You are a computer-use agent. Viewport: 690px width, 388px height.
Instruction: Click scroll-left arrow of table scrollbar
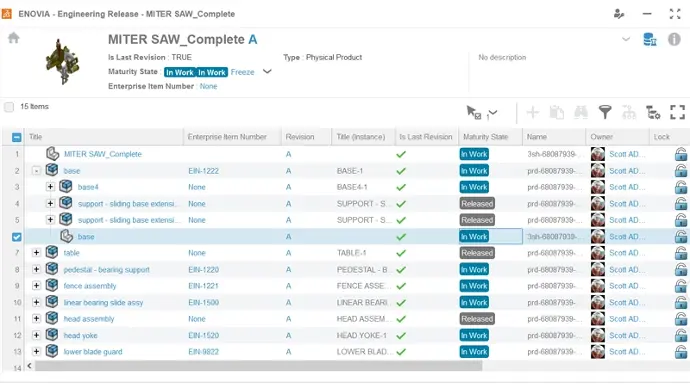pos(29,366)
